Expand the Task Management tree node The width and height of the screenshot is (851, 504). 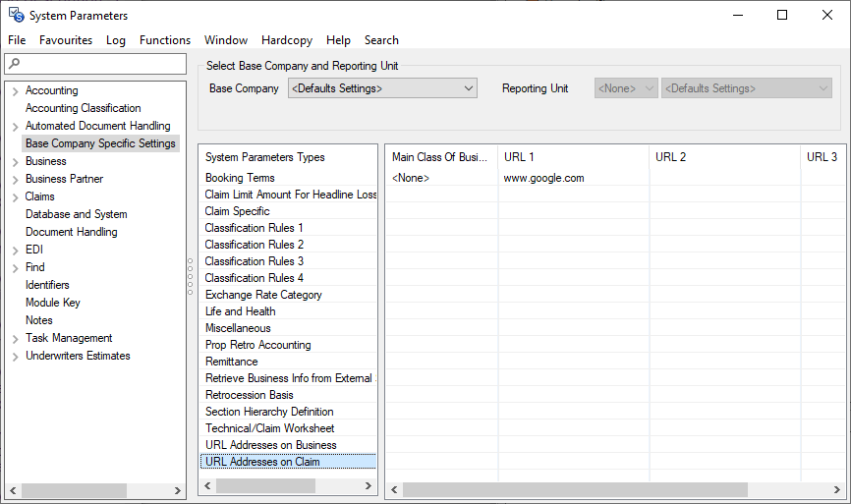15,338
